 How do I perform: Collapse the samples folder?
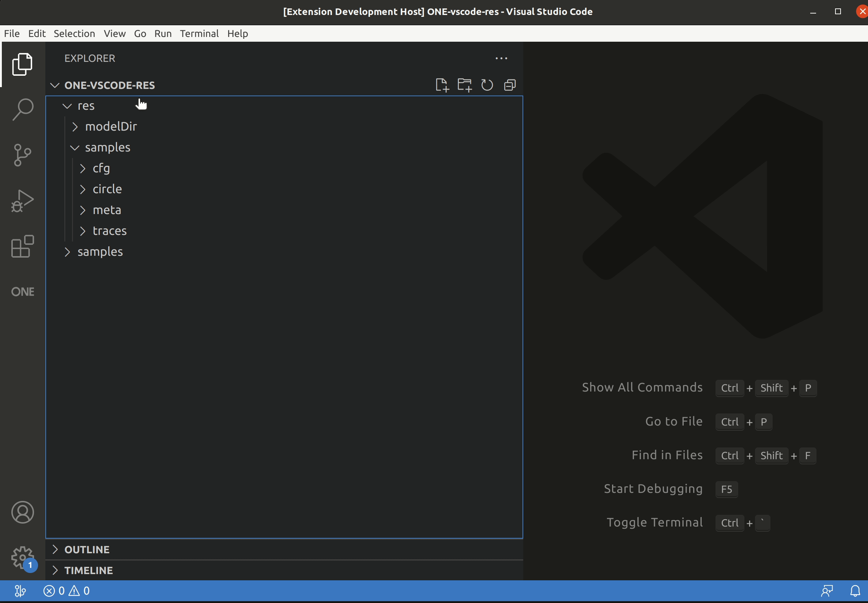click(107, 147)
